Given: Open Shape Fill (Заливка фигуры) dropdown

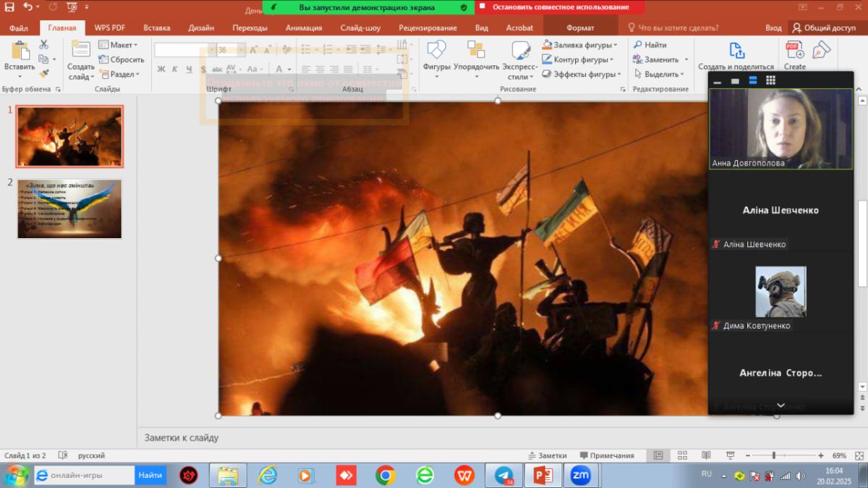Looking at the screenshot, I should point(579,45).
